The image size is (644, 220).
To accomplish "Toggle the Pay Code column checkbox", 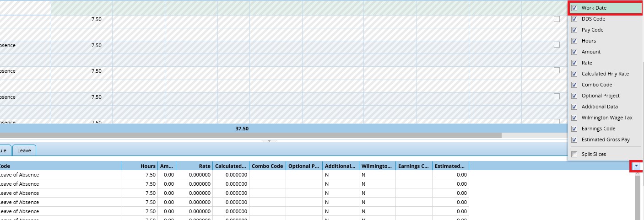I will 574,30.
